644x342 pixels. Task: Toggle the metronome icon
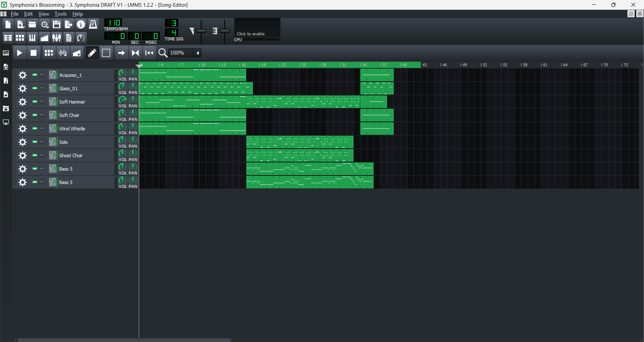(93, 24)
